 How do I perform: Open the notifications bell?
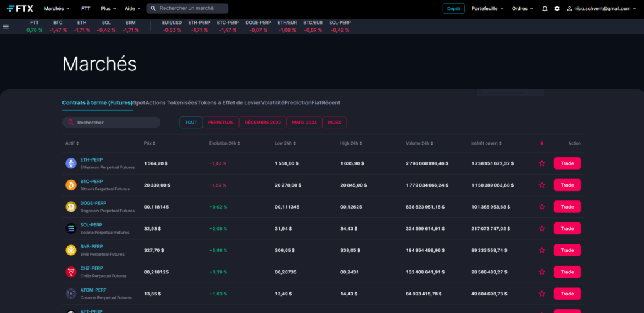tap(545, 9)
